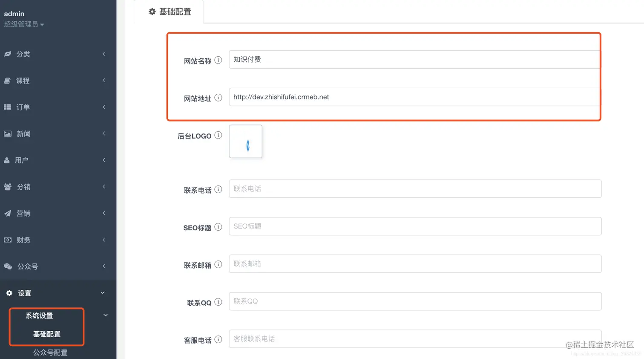The height and width of the screenshot is (359, 644).
Task: Select 系统设置 in the sidebar
Action: point(39,316)
